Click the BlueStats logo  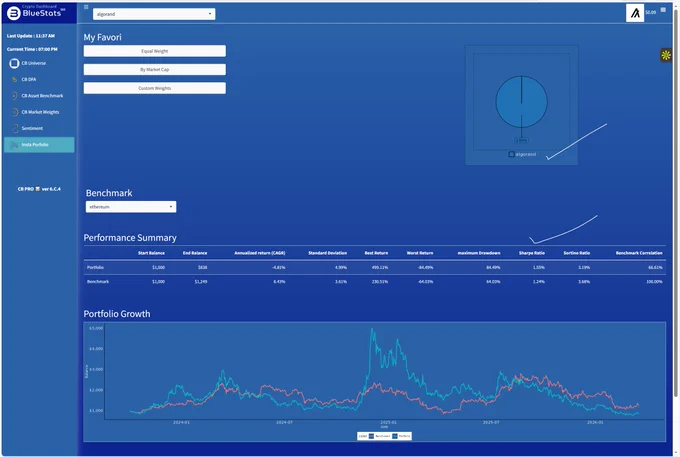[36, 13]
